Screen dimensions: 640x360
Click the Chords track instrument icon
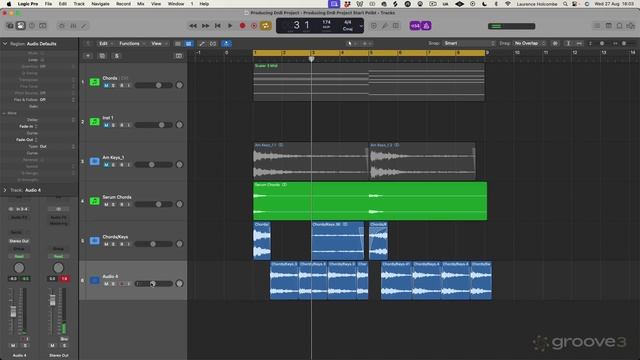tap(95, 82)
